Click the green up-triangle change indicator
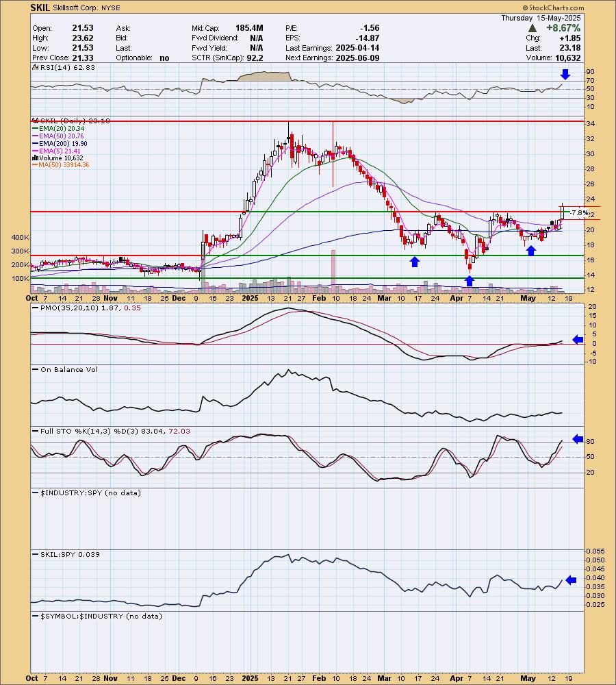The height and width of the screenshot is (685, 616). click(x=532, y=28)
